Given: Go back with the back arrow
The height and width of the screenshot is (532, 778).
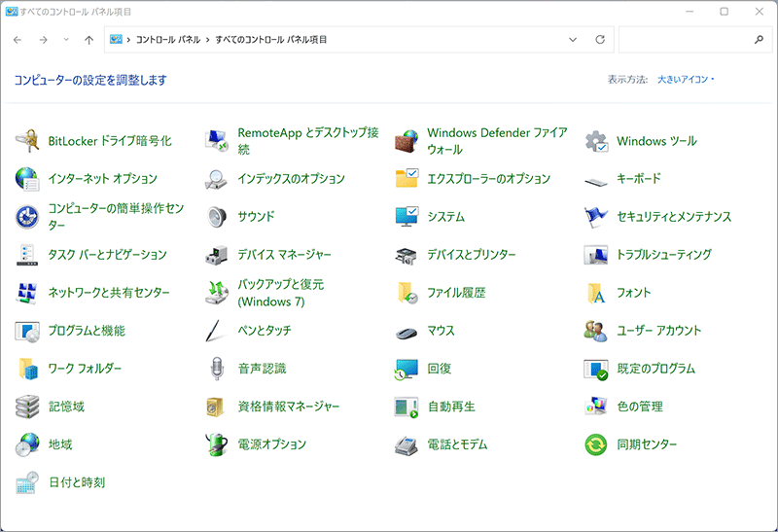Looking at the screenshot, I should tap(18, 40).
